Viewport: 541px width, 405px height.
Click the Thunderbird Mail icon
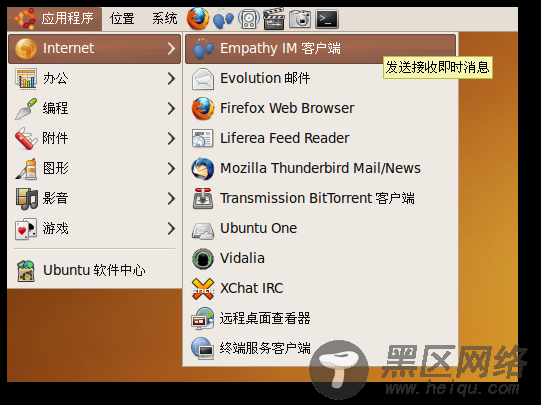pyautogui.click(x=203, y=168)
